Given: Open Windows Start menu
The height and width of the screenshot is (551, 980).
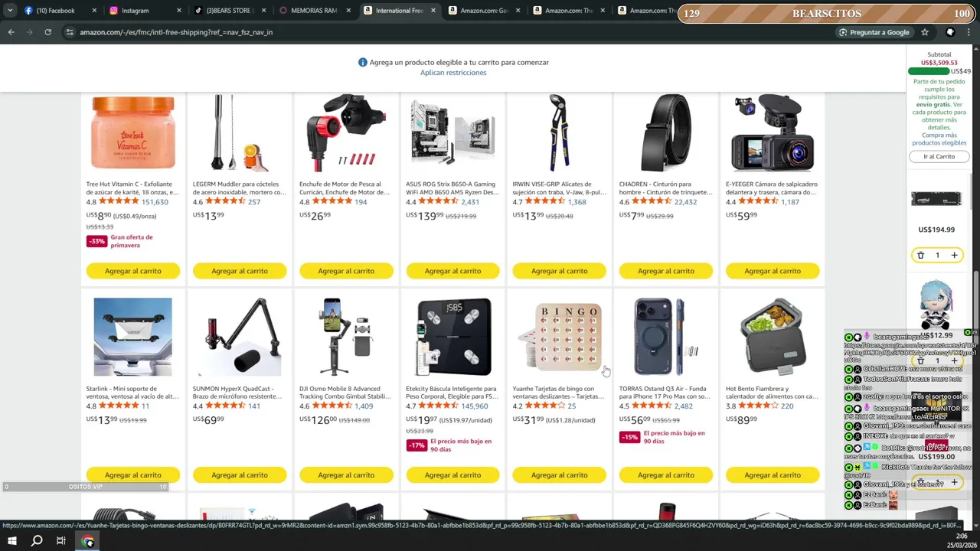Looking at the screenshot, I should point(11,541).
